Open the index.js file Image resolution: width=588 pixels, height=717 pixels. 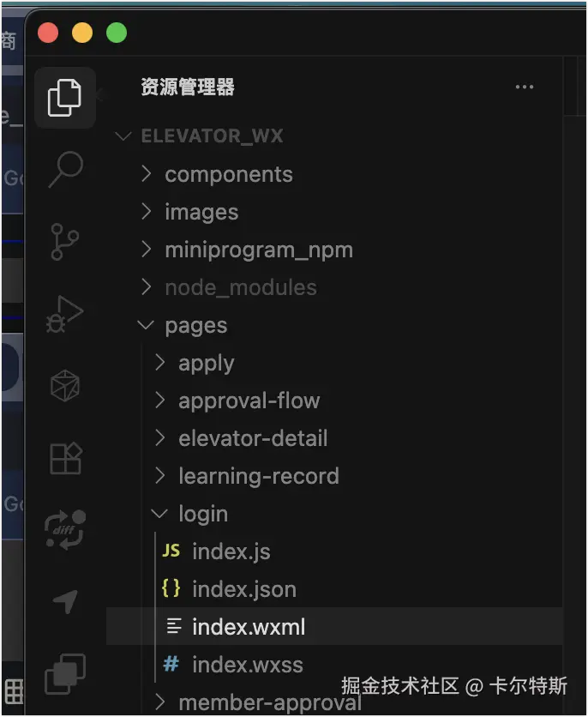[231, 551]
